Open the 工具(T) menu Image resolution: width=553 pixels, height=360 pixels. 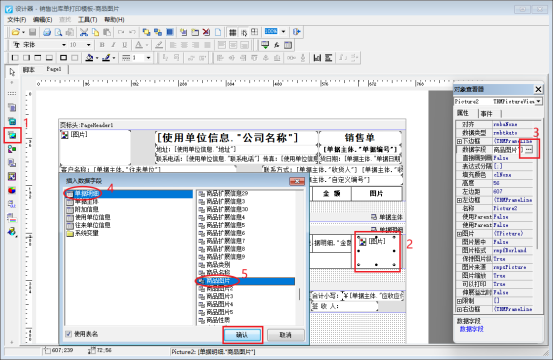tap(87, 20)
